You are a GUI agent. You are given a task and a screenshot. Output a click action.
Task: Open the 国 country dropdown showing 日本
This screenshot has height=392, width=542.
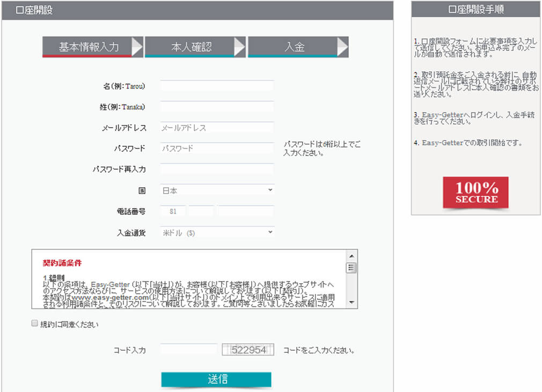coord(217,190)
